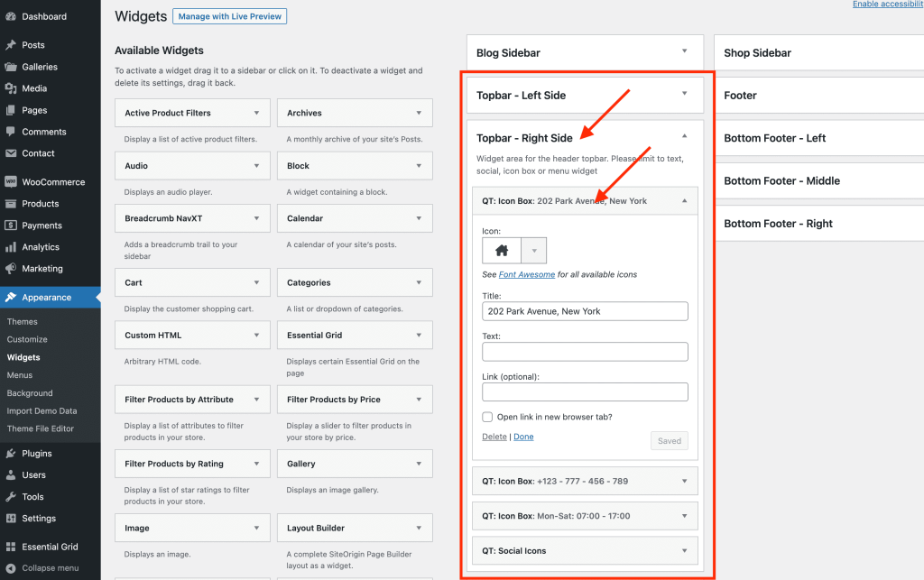The height and width of the screenshot is (580, 924).
Task: Open the Background submenu item
Action: 30,393
